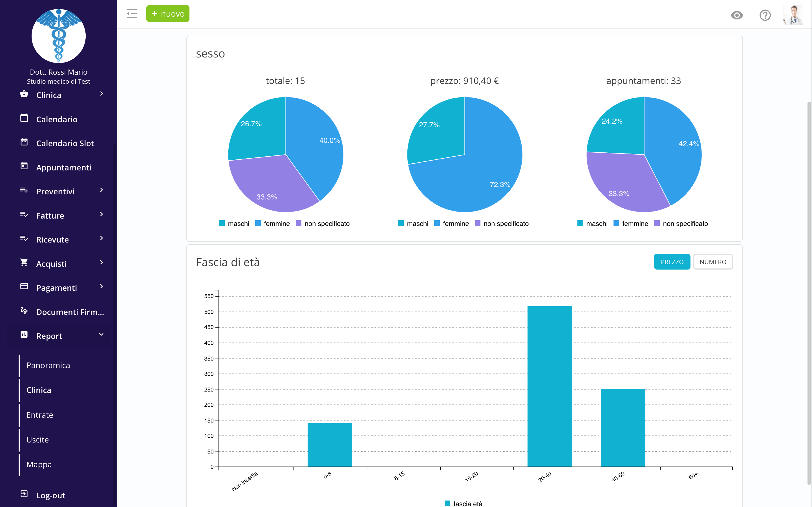Click the Calendario Slot icon
This screenshot has height=507, width=812.
pos(24,142)
